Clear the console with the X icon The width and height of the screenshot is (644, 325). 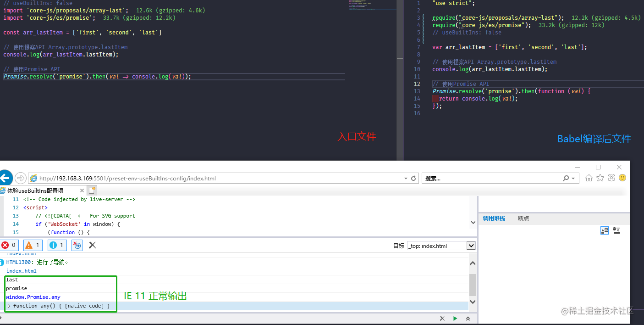click(92, 245)
